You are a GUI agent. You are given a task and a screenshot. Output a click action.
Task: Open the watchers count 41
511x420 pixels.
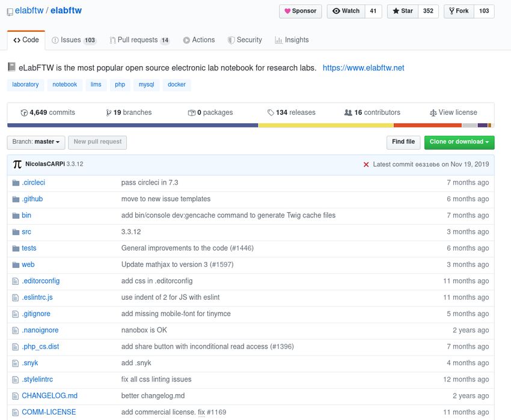[373, 11]
